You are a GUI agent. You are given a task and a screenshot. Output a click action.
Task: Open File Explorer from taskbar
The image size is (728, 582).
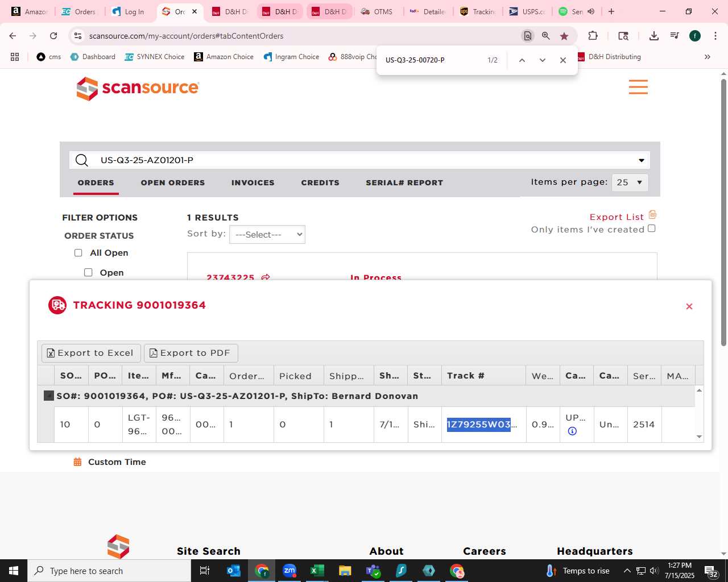345,571
